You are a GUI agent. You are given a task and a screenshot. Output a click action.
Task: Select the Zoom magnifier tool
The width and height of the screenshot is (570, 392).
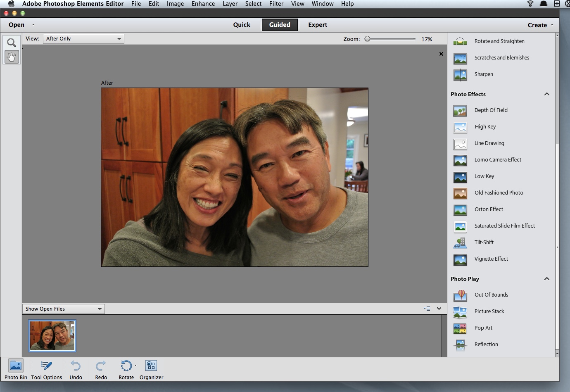tap(12, 43)
